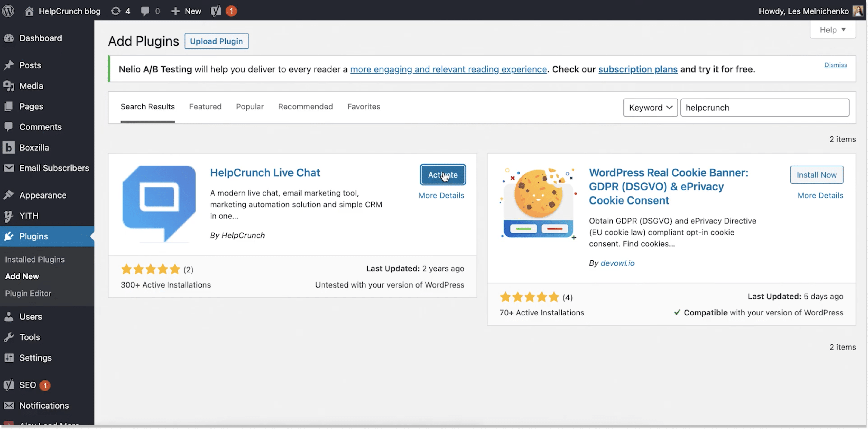Click the HelpCrunch Live Chat plugin logo
The image size is (868, 429).
tap(159, 204)
